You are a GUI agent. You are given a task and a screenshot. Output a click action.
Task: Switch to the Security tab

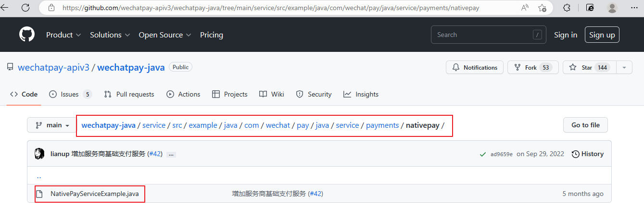pos(314,94)
